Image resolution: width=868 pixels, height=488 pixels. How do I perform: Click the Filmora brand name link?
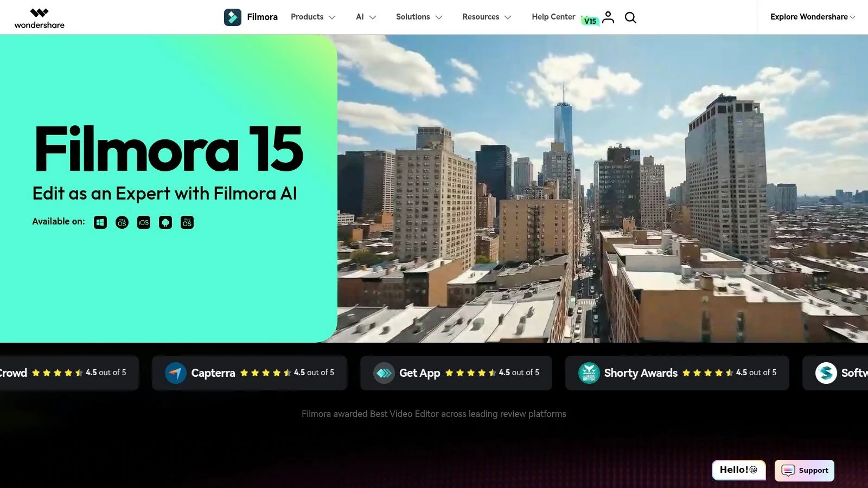(x=262, y=17)
